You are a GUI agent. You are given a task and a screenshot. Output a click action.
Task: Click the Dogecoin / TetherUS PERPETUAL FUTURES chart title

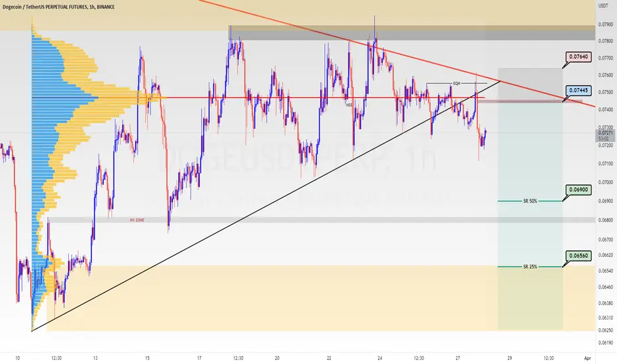click(58, 7)
